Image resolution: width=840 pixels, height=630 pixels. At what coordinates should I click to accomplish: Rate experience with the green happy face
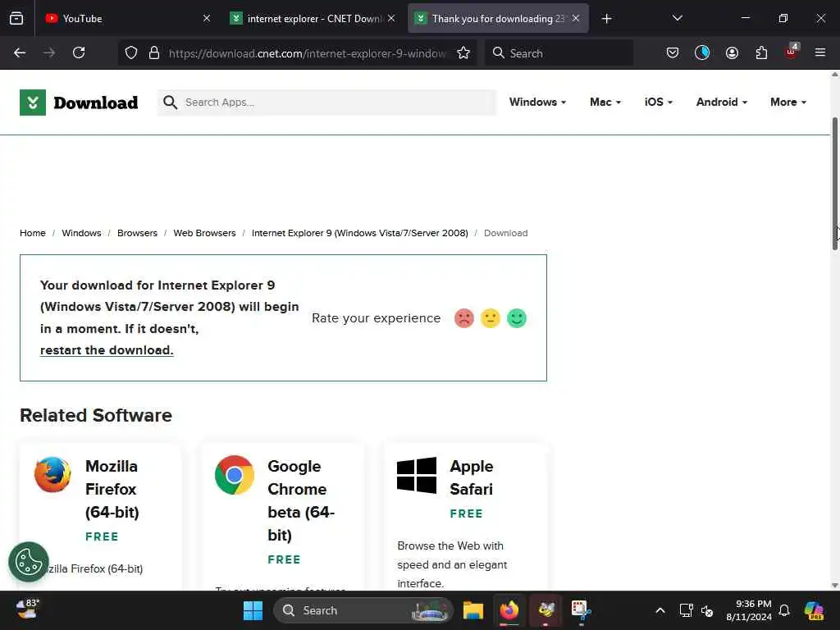[517, 318]
